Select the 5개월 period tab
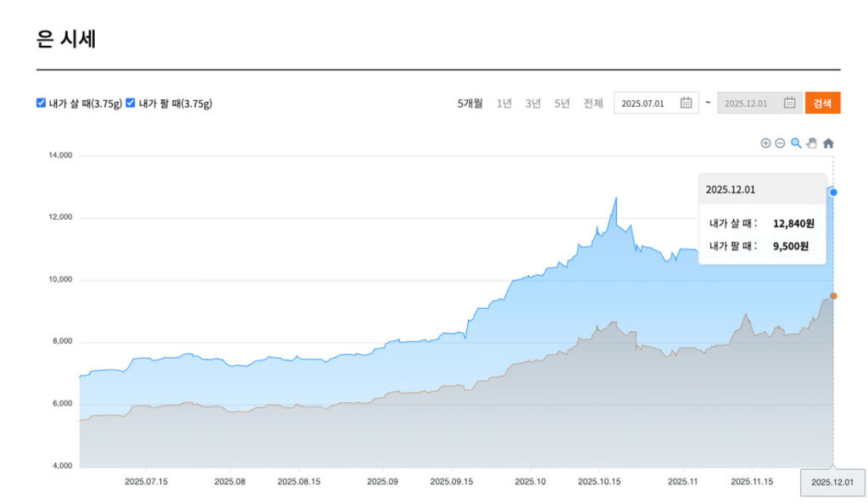Viewport: 868px width, 504px height. pos(470,104)
